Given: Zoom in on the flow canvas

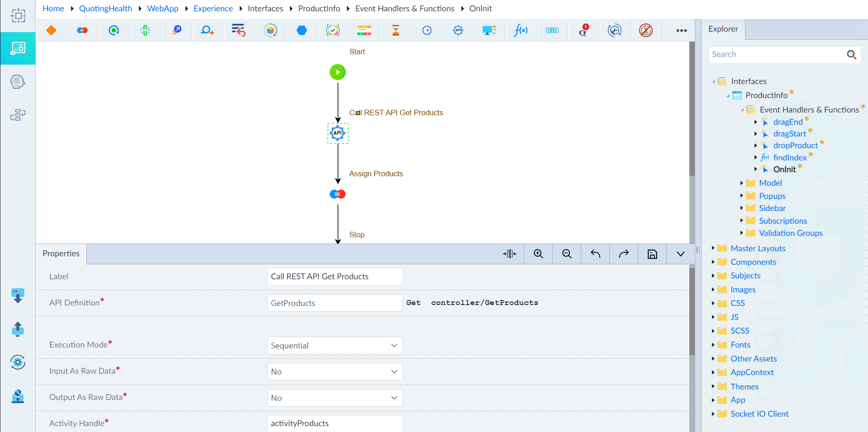Looking at the screenshot, I should click(538, 254).
